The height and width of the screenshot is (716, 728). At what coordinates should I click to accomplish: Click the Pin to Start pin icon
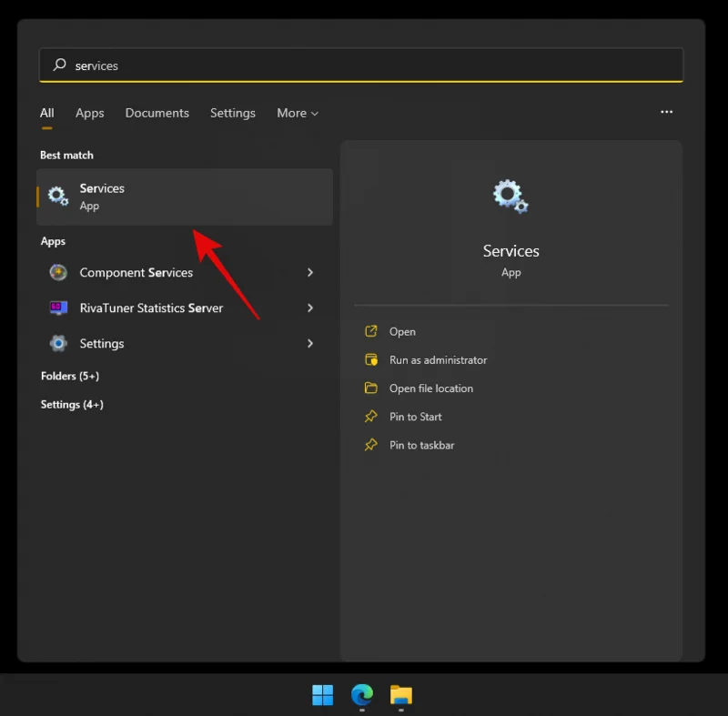click(x=372, y=417)
